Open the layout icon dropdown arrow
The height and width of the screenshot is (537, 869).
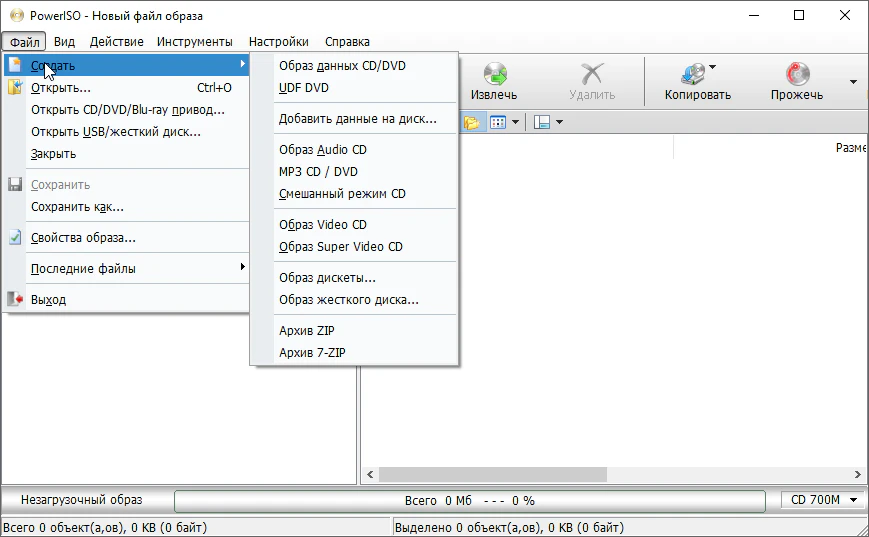click(x=559, y=122)
